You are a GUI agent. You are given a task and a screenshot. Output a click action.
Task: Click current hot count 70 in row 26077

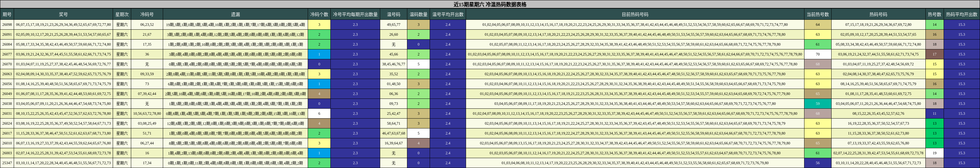click(x=818, y=54)
